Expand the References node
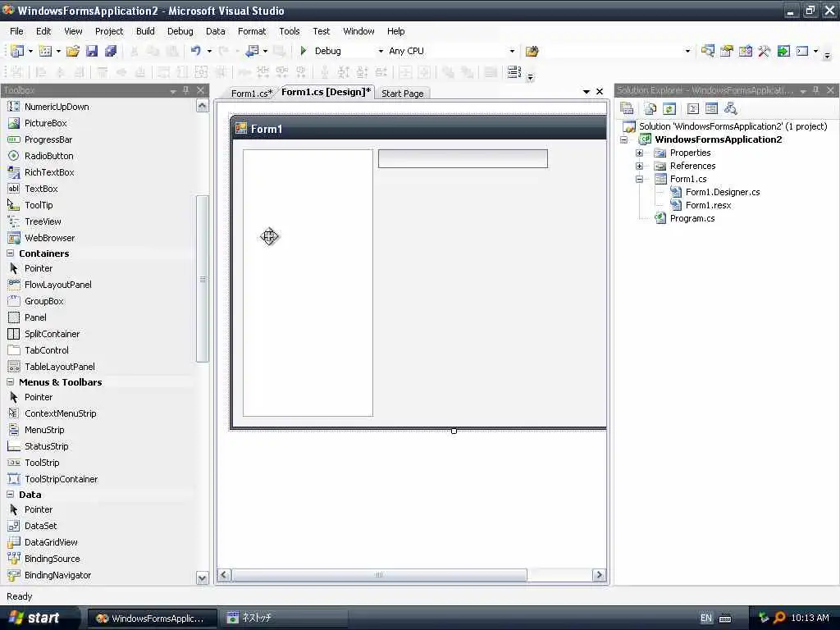Screen dimensions: 840x630 (639, 166)
